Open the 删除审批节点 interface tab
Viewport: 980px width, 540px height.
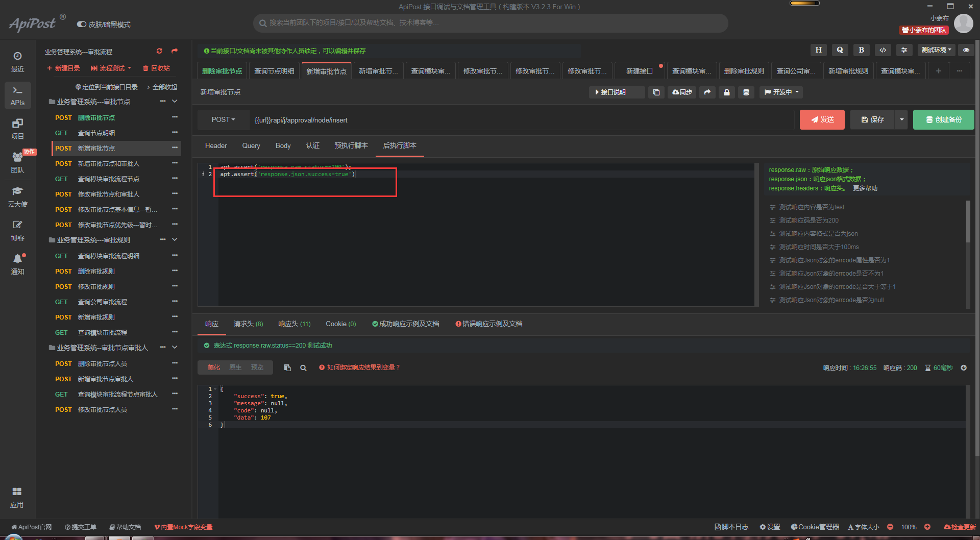(x=222, y=71)
